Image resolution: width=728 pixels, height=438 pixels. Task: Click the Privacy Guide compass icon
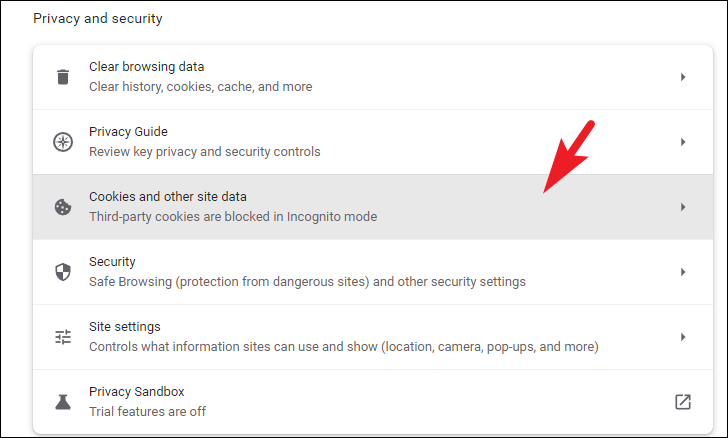point(63,142)
